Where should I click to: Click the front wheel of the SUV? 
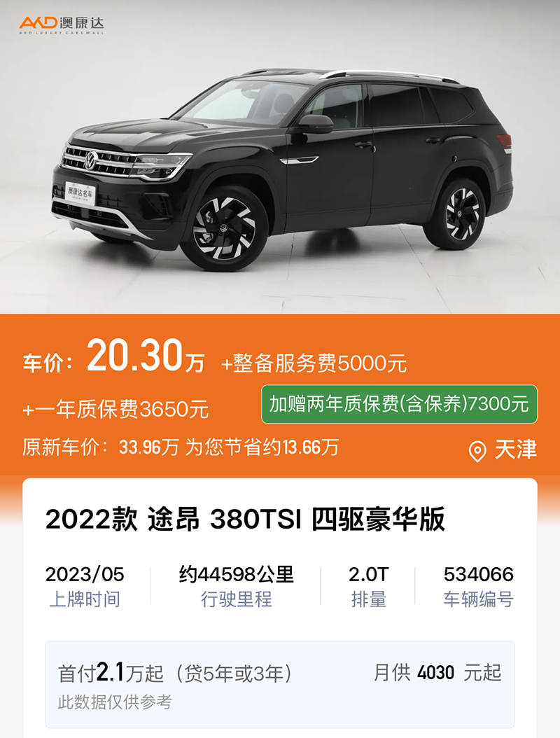(x=224, y=228)
